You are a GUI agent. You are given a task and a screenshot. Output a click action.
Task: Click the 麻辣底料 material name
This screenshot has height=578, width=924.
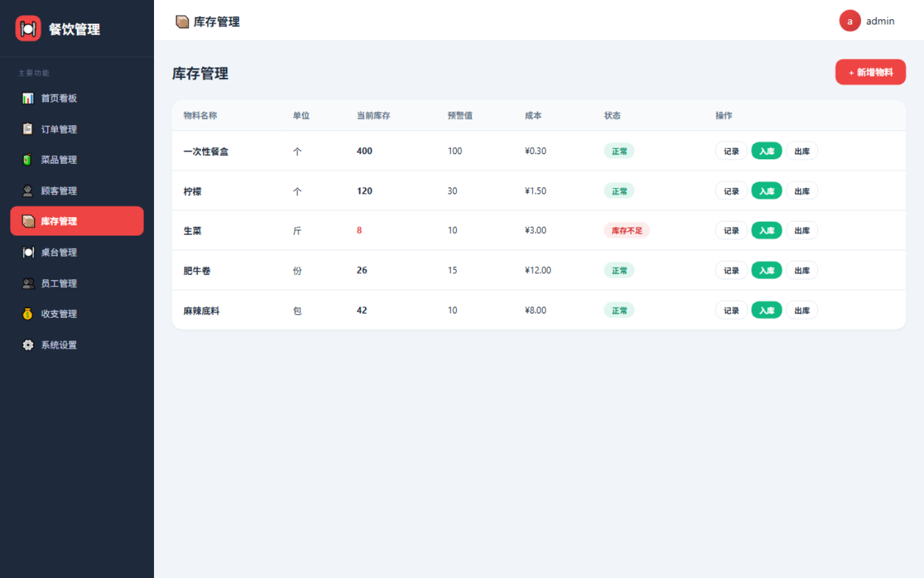201,311
